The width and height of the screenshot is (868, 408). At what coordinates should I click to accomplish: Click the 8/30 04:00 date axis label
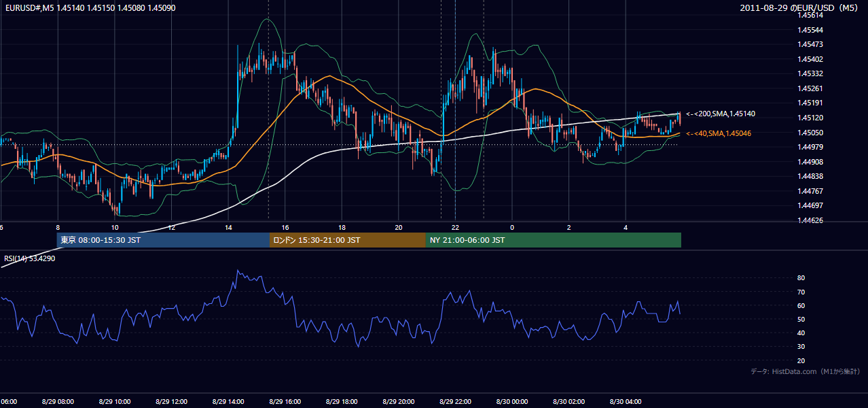(x=626, y=402)
